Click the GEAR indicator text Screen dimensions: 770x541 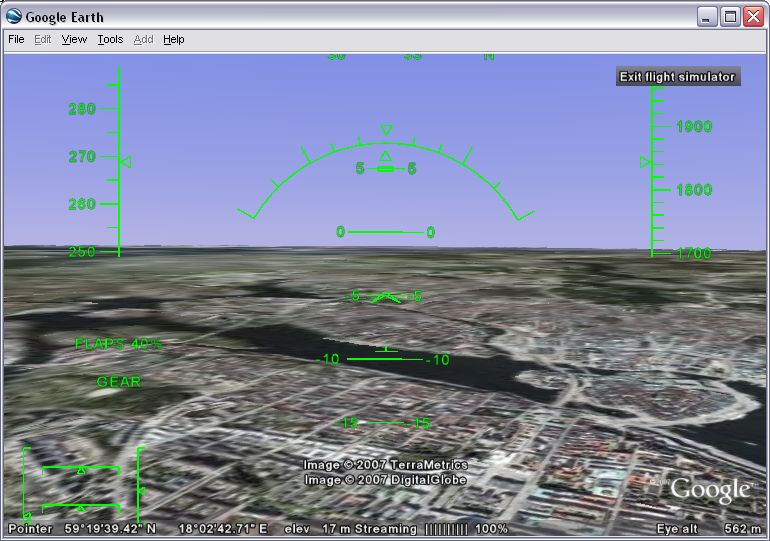click(x=119, y=382)
